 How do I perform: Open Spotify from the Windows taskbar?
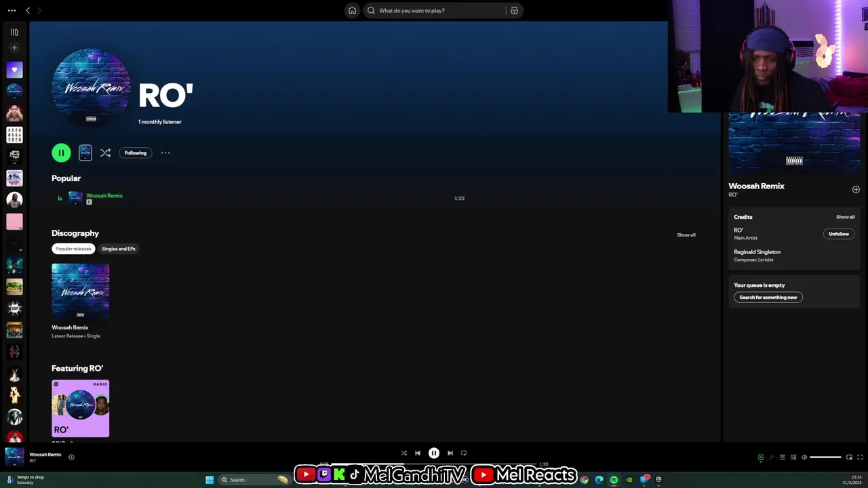[x=614, y=480]
